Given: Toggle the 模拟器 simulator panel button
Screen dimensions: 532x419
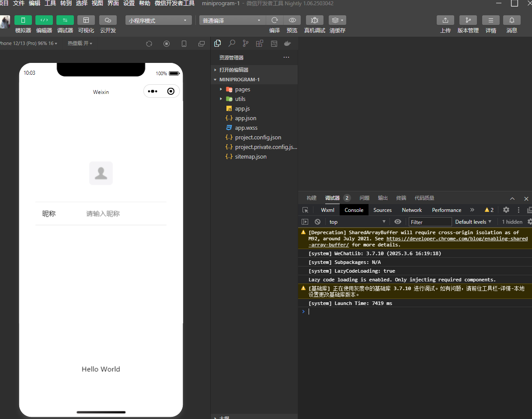Looking at the screenshot, I should (23, 20).
